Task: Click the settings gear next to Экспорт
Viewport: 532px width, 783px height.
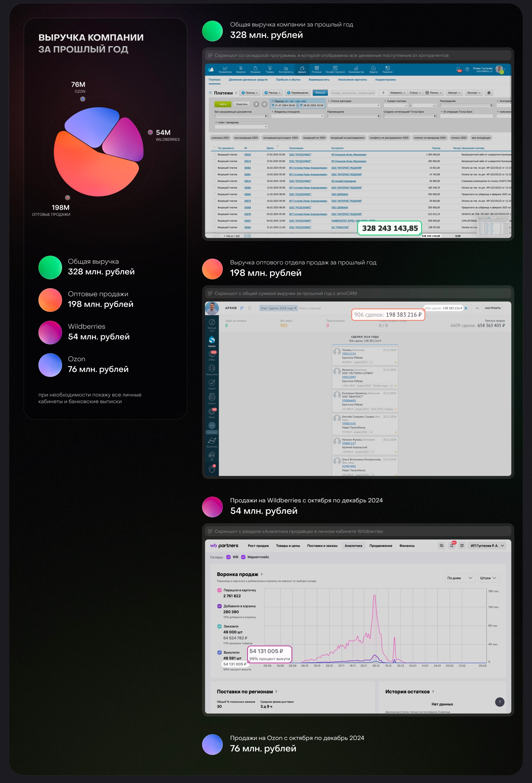Action: (x=489, y=93)
